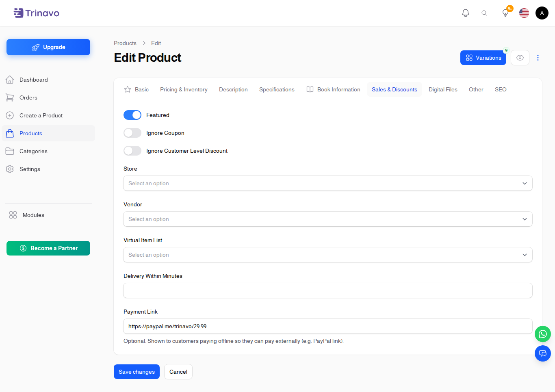The width and height of the screenshot is (555, 392).
Task: Open Settings in sidebar
Action: [48, 169]
